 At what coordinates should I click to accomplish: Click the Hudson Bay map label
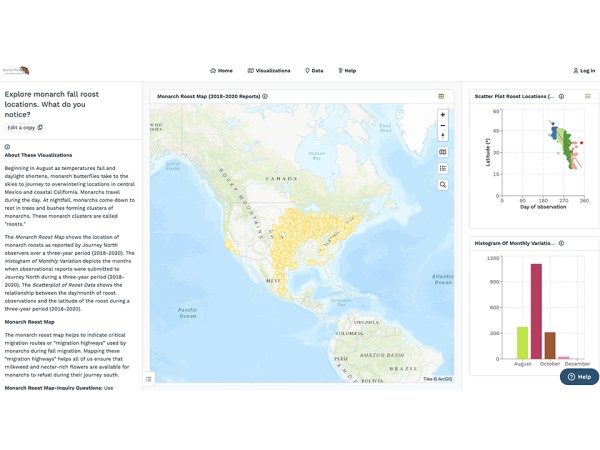pos(317,156)
